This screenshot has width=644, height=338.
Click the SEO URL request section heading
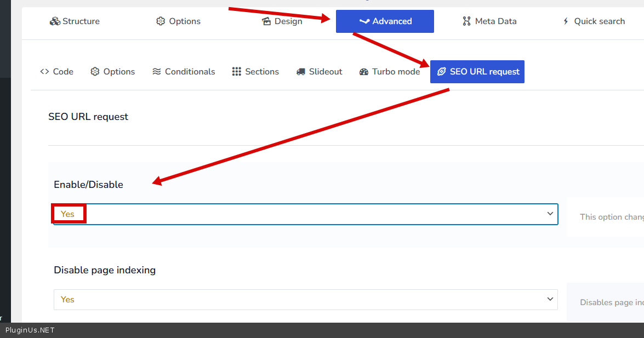pos(88,117)
